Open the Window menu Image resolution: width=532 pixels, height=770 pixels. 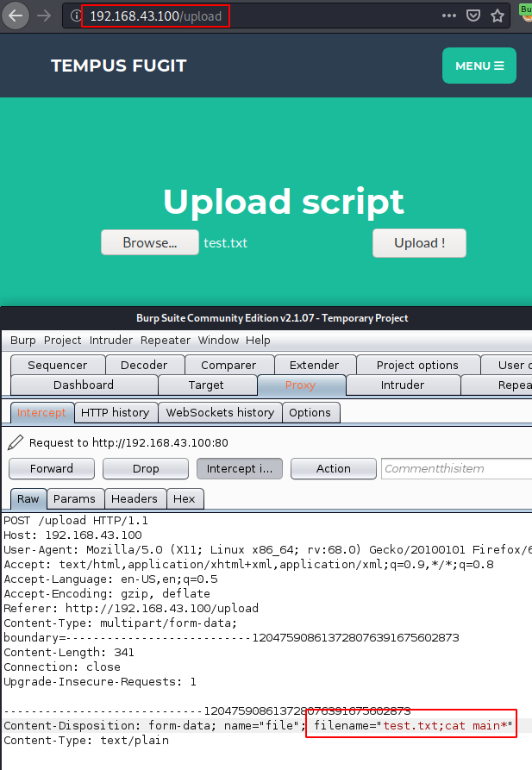tap(218, 340)
